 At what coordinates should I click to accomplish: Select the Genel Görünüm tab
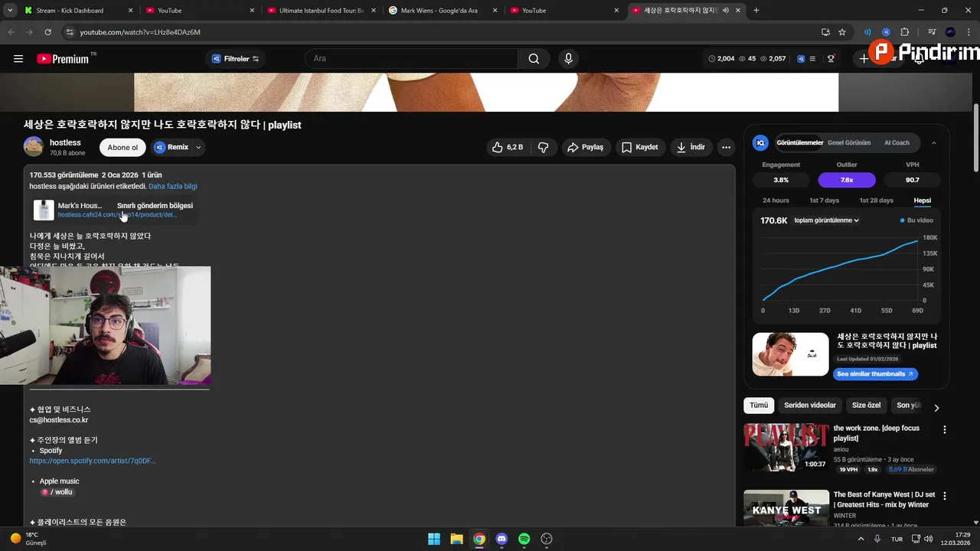tap(849, 142)
